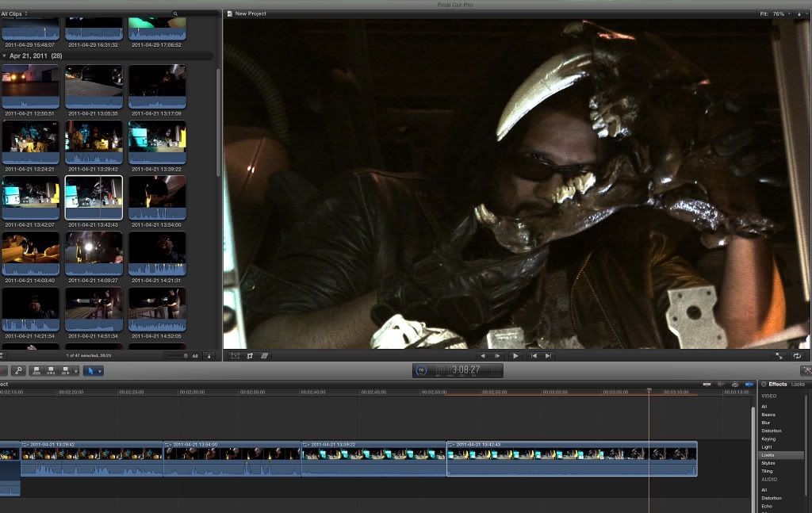This screenshot has height=513, width=812.
Task: Select browser clip 2011-04-21 13:24:21
Action: pos(31,143)
